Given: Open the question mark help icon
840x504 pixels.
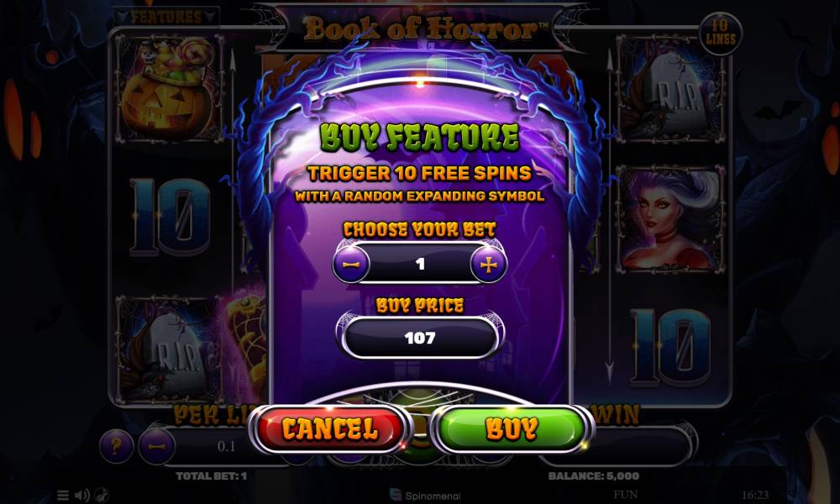Looking at the screenshot, I should 116,445.
